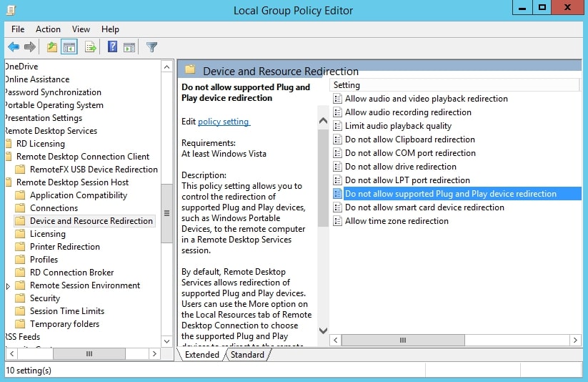Click the console tree vertical scrollbar thumb
Screen dimensions: 588x382
(x=166, y=213)
